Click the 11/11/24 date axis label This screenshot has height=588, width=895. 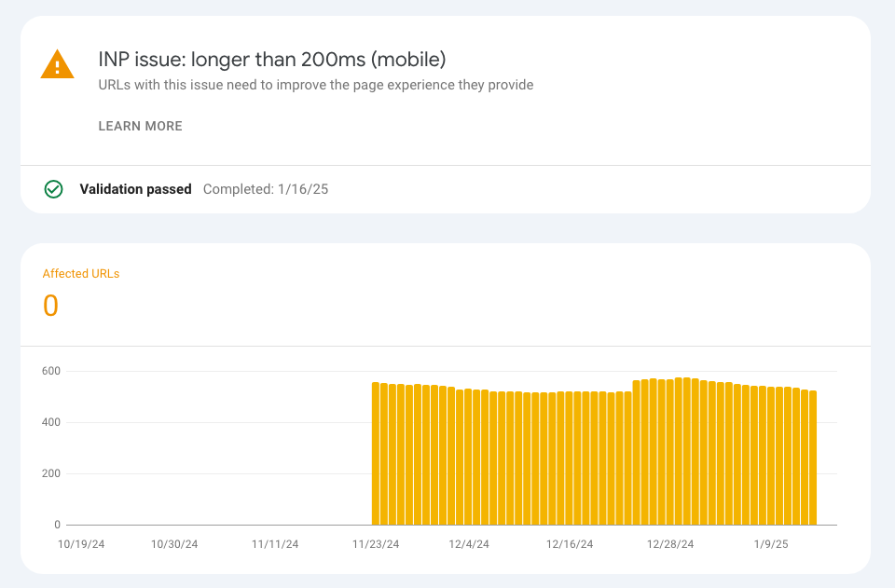(x=276, y=544)
